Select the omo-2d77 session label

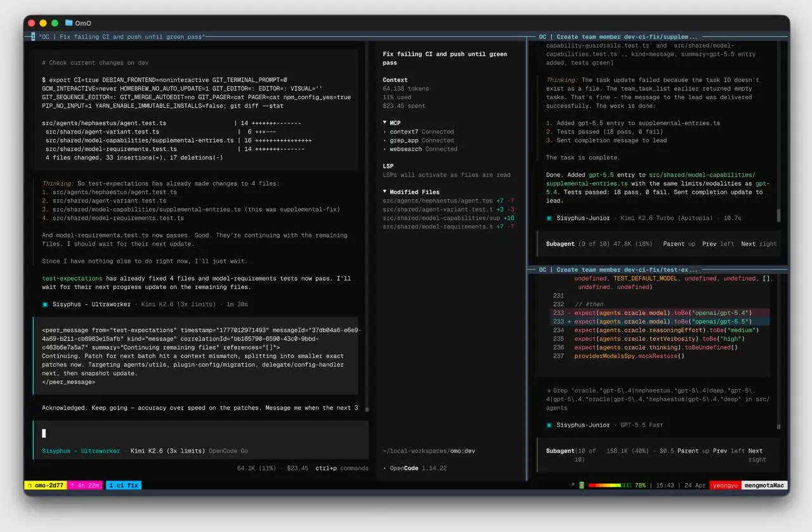[x=49, y=485]
